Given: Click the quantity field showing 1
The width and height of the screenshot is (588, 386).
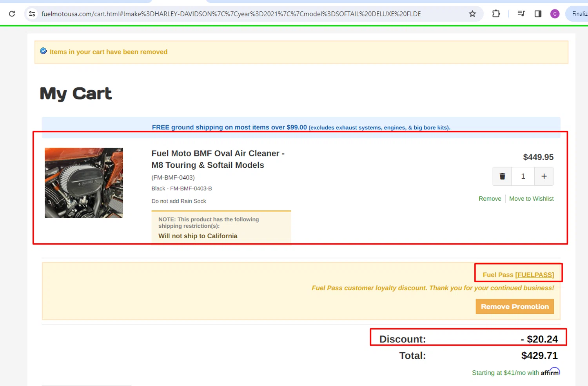Looking at the screenshot, I should pos(523,176).
